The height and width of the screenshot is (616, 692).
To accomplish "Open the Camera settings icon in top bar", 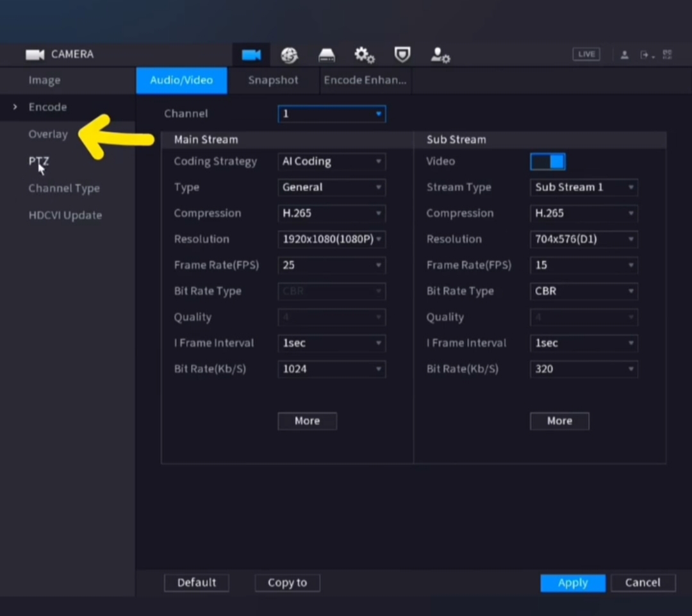I will coord(251,55).
